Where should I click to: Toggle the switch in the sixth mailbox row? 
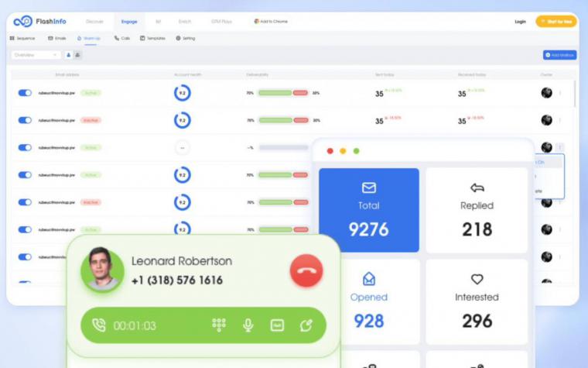(x=25, y=229)
